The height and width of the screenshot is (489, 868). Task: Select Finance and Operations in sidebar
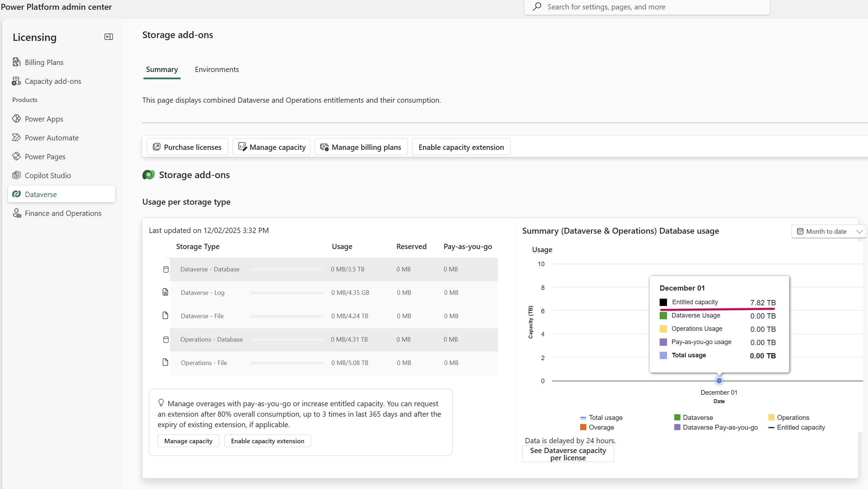coord(63,213)
